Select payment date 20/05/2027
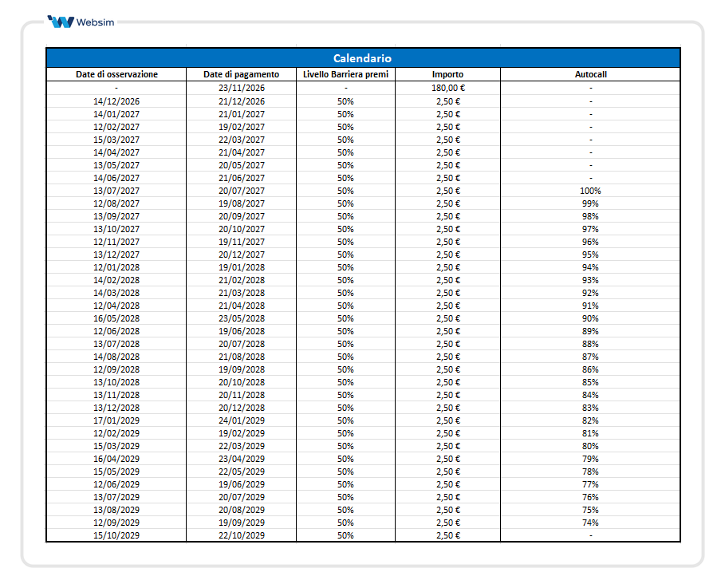Image resolution: width=725 pixels, height=588 pixels. (242, 165)
